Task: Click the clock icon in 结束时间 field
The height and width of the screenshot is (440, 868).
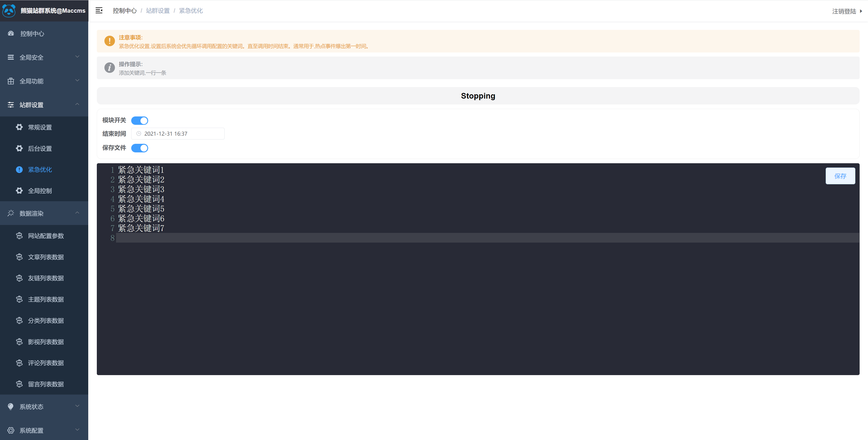Action: click(x=138, y=134)
